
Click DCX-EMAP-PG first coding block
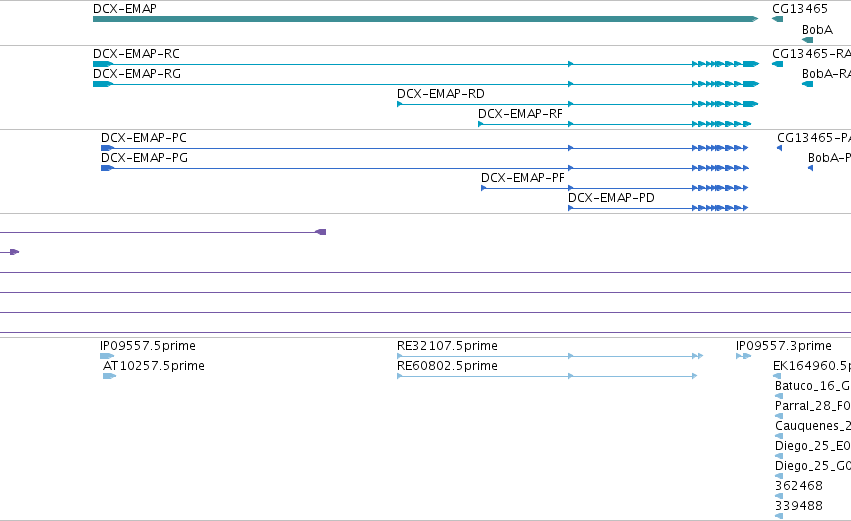pyautogui.click(x=107, y=168)
